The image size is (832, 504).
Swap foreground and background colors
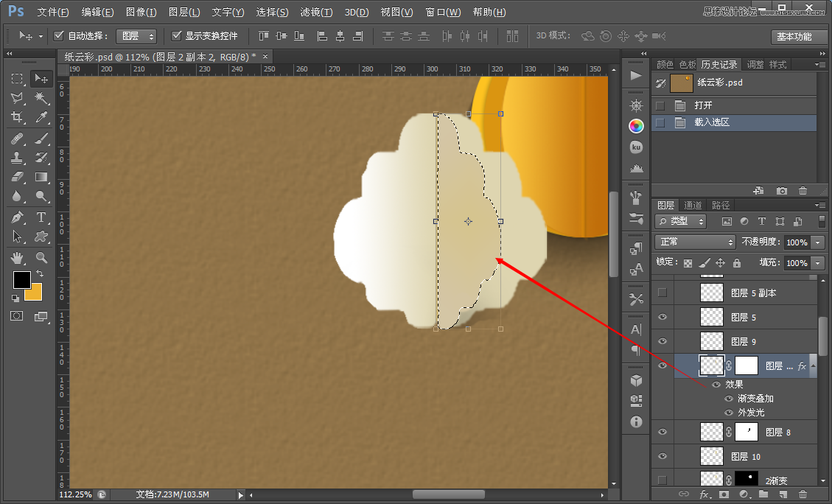(39, 274)
